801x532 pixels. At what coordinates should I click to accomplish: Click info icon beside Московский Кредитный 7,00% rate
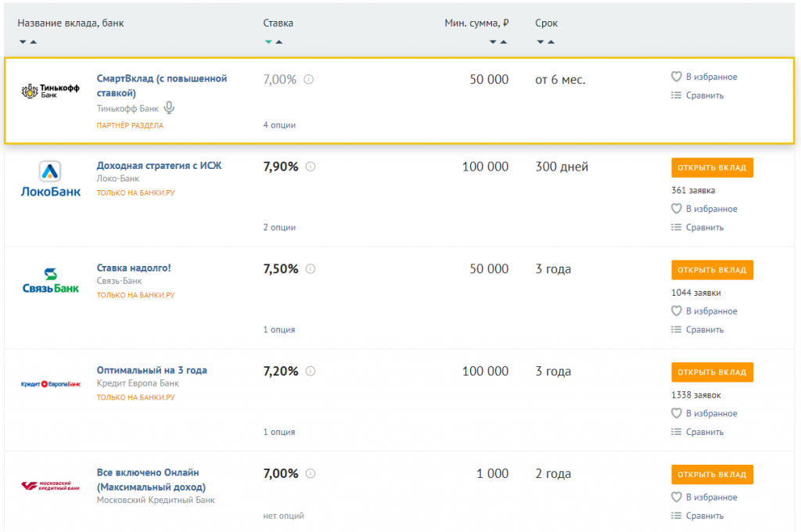coord(311,473)
